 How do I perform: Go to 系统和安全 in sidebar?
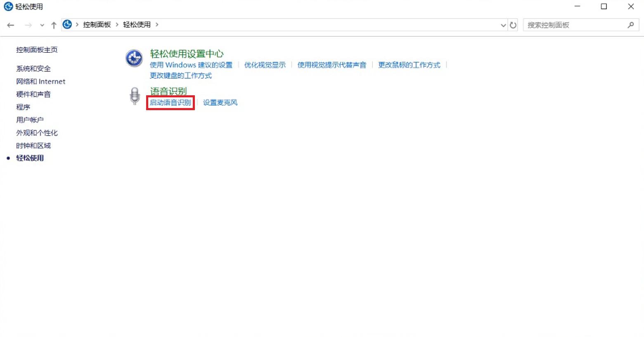(33, 68)
